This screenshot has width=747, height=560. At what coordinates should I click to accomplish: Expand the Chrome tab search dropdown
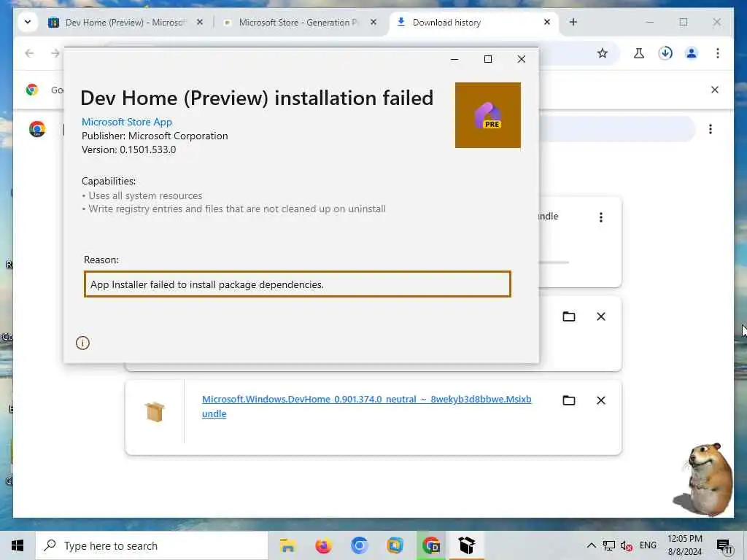point(28,22)
